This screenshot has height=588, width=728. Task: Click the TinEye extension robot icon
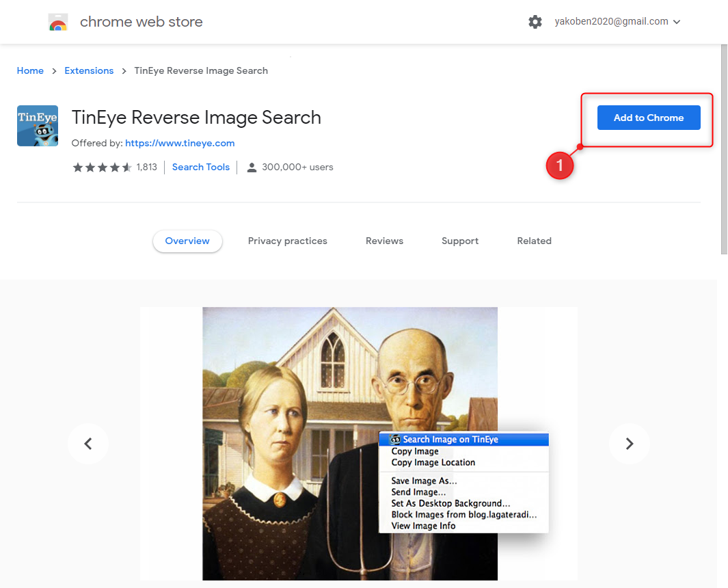(x=38, y=126)
